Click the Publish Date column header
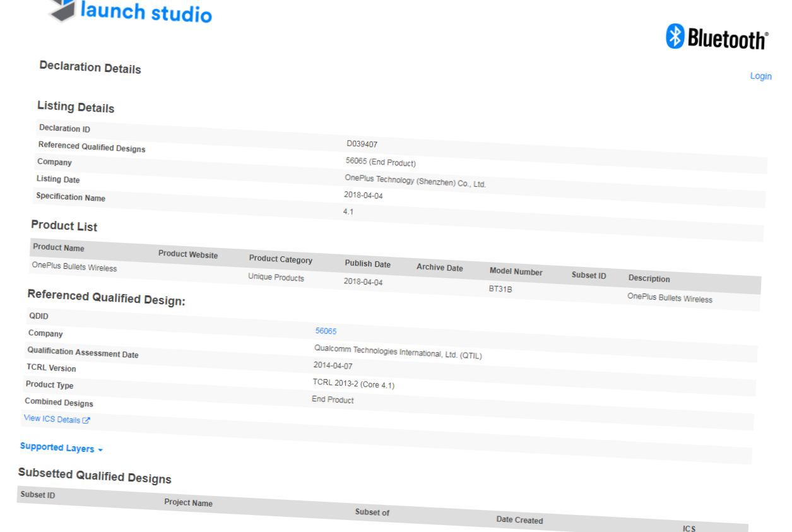This screenshot has width=792, height=532. tap(367, 264)
